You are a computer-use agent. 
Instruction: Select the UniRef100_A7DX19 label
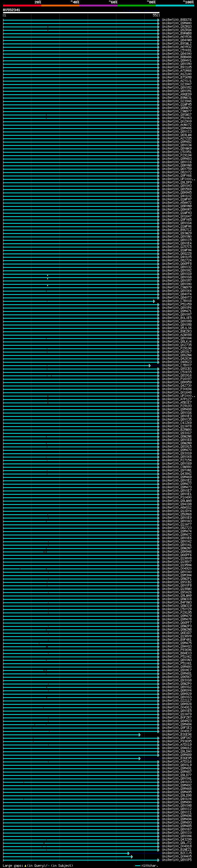177,745
